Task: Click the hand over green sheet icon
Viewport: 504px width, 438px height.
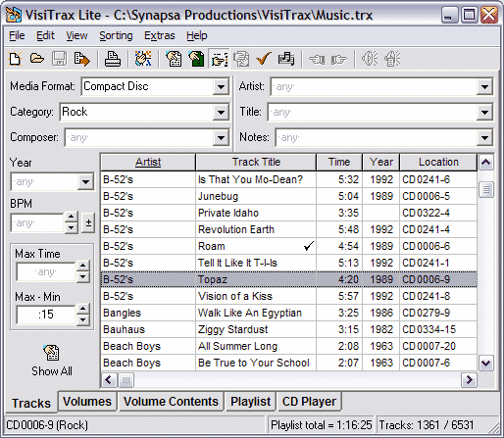Action: 196,59
